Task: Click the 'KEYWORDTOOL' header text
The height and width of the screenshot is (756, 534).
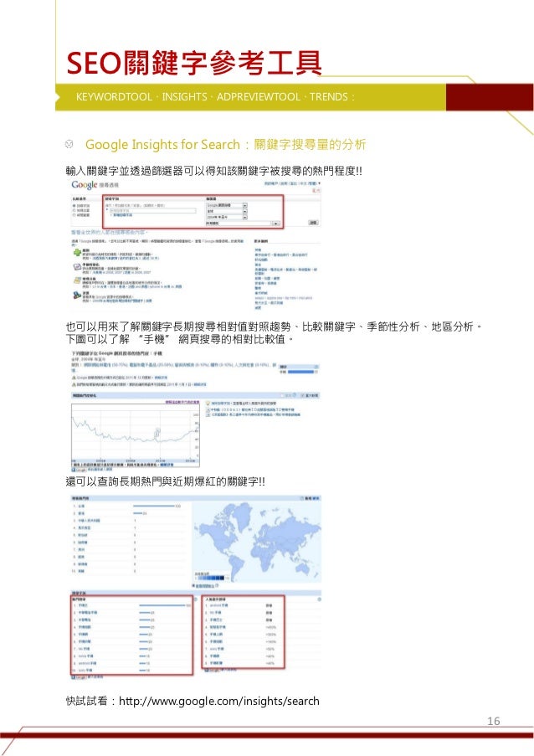Action: pos(114,96)
